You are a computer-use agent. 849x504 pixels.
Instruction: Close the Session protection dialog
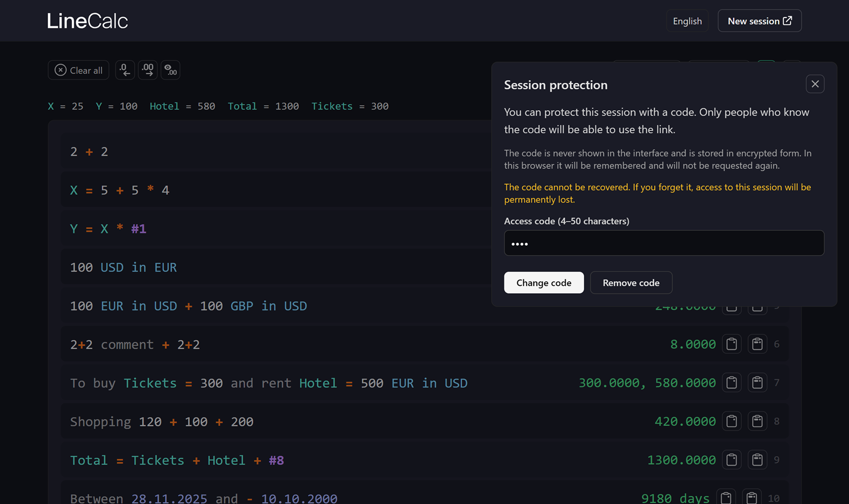coord(815,84)
